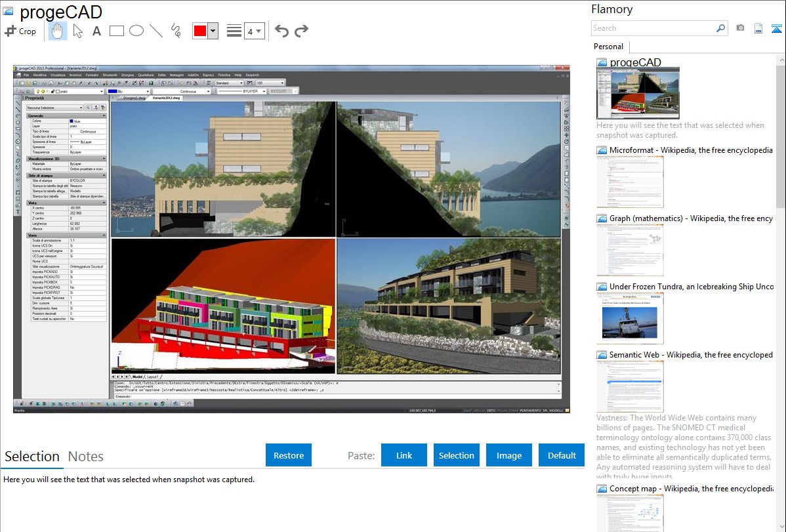Select the Crop tool
This screenshot has width=786, height=532.
pos(20,31)
